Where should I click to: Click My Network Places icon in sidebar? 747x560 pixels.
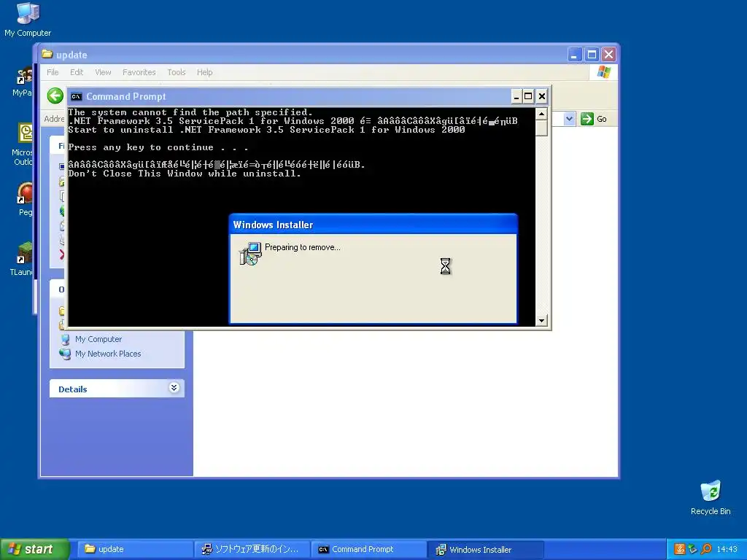click(65, 354)
